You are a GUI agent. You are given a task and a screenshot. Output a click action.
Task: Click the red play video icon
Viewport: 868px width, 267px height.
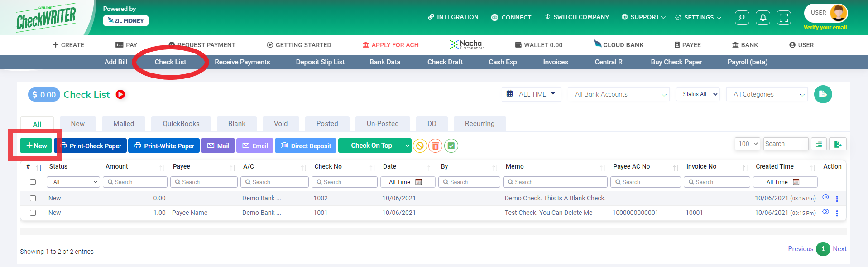120,94
